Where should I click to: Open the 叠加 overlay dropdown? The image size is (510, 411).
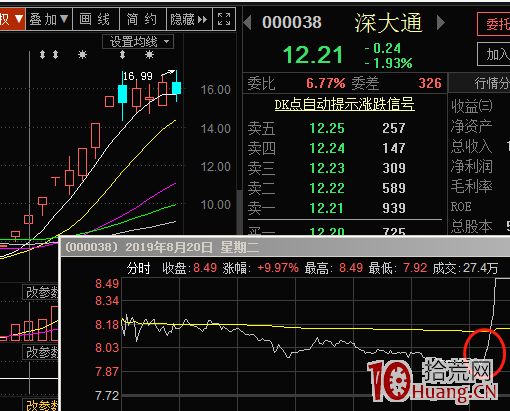click(49, 19)
